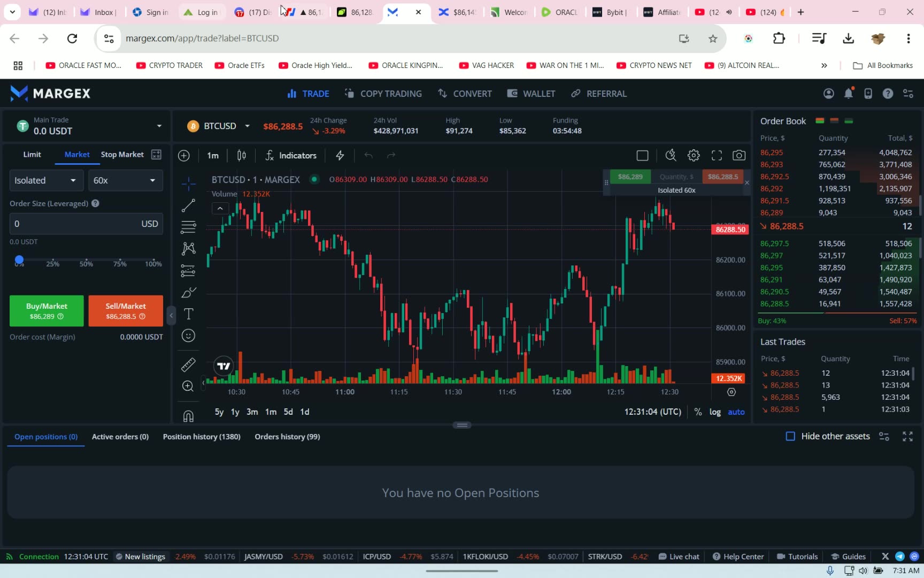Show only sell orders in order book
The width and height of the screenshot is (924, 578).
click(x=834, y=121)
